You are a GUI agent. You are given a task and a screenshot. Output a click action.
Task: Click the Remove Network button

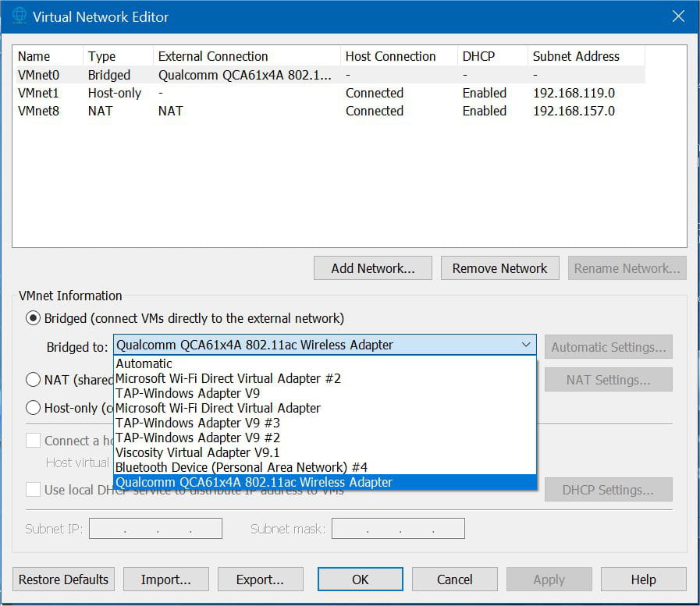click(499, 268)
